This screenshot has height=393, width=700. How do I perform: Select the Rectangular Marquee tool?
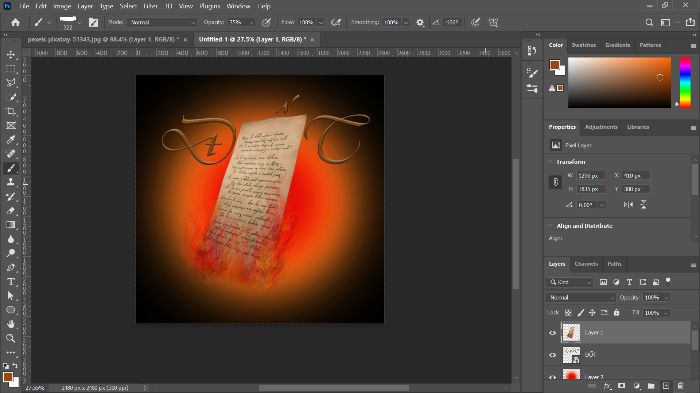click(x=11, y=69)
